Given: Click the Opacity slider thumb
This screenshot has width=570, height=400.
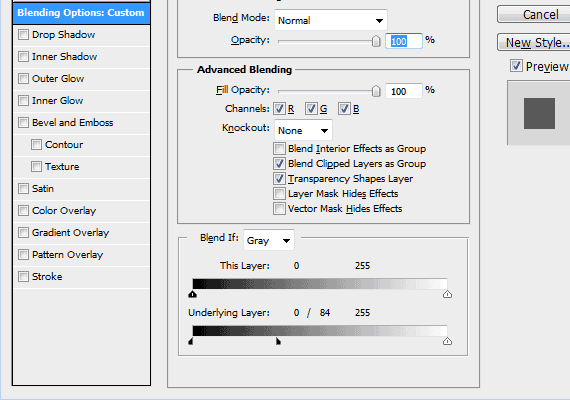Looking at the screenshot, I should pos(376,41).
